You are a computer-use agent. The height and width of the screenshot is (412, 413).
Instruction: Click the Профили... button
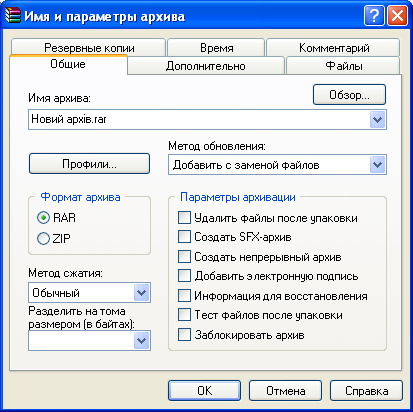tap(89, 164)
